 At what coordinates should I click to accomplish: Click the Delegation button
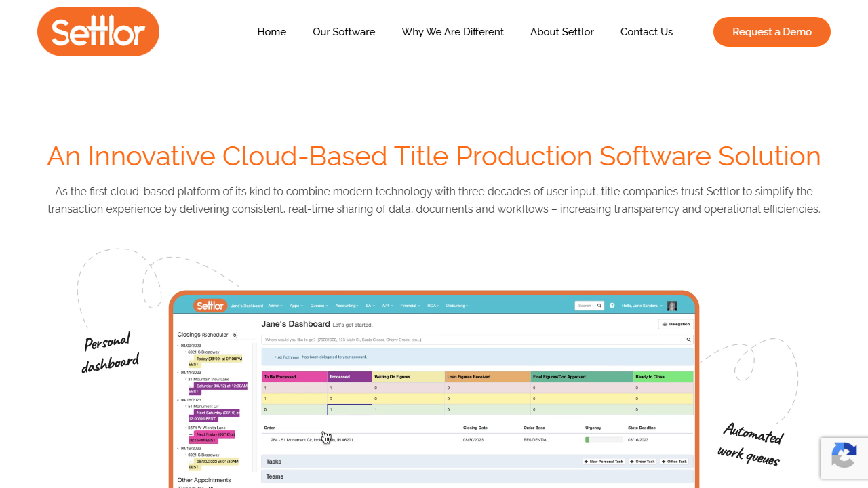(x=675, y=324)
